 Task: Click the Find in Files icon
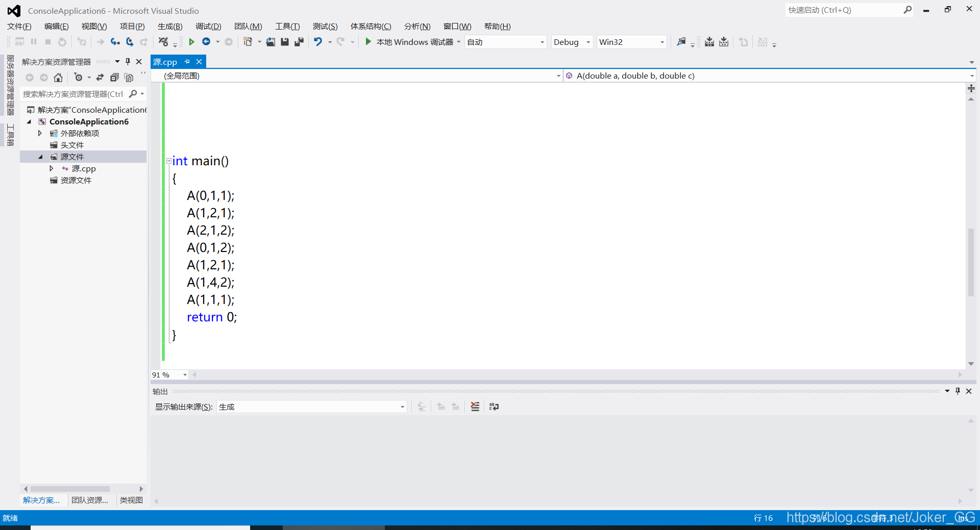coord(681,42)
